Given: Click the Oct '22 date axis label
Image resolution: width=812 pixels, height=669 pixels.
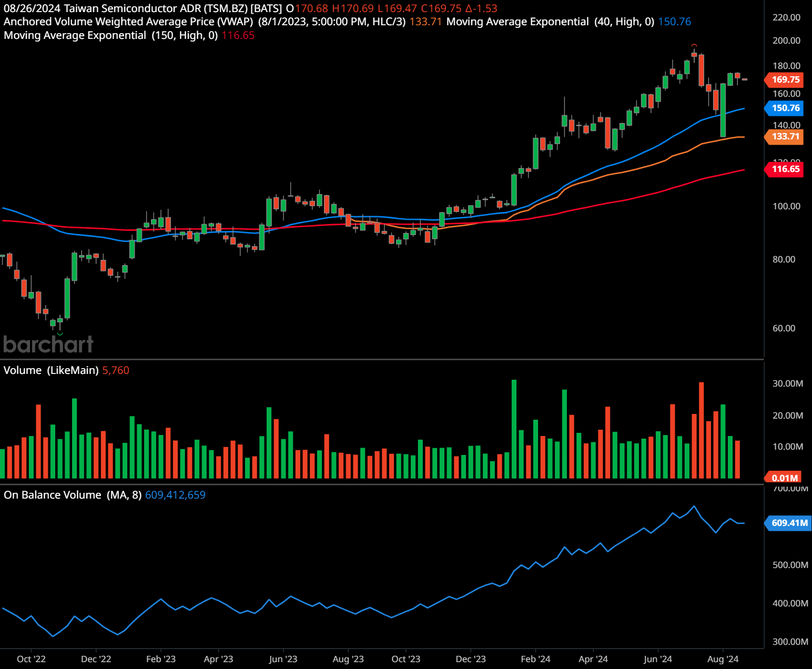Looking at the screenshot, I should point(31,659).
